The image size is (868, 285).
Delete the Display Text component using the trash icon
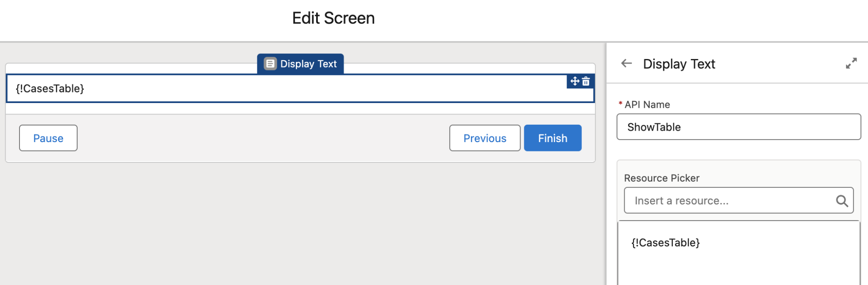coord(586,81)
